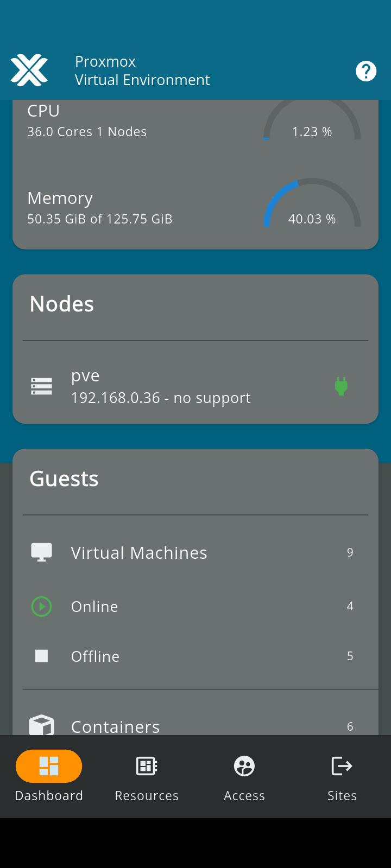Select the Online guests row
This screenshot has width=391, height=868.
(195, 607)
